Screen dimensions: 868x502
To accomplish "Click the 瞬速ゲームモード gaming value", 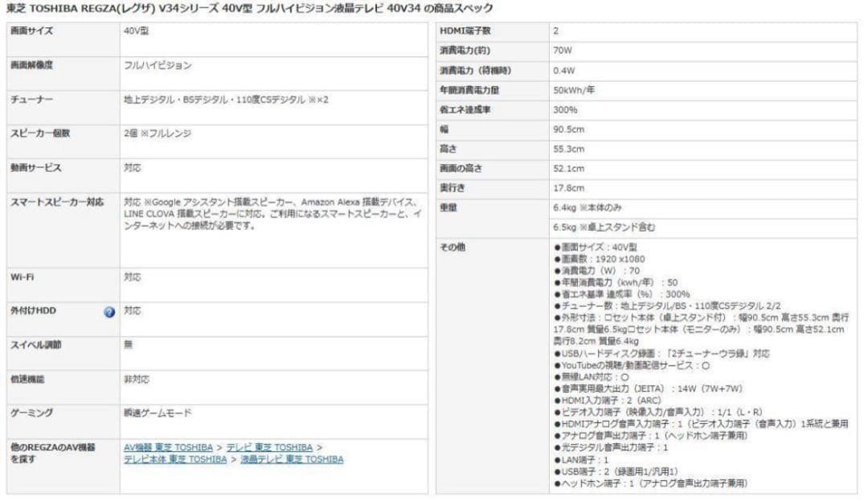I will [x=158, y=413].
